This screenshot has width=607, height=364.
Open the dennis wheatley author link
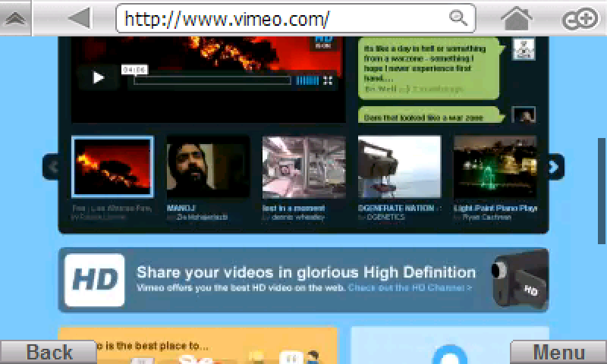coord(298,218)
